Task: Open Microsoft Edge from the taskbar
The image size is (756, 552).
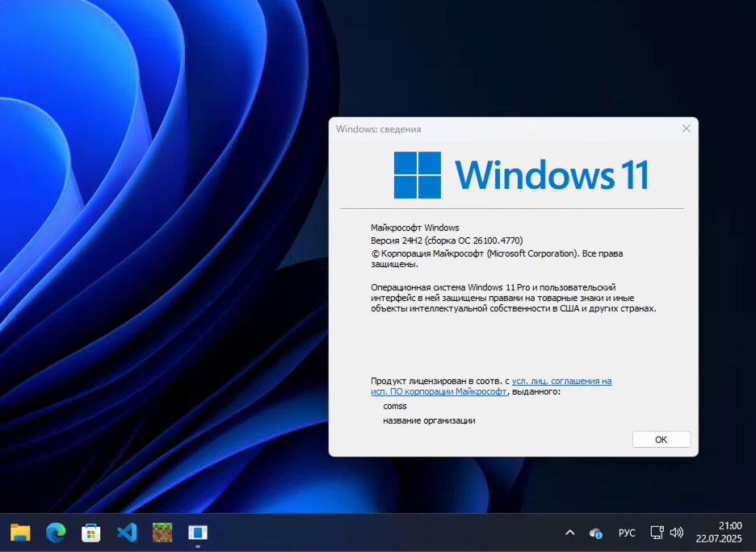Action: click(x=54, y=532)
